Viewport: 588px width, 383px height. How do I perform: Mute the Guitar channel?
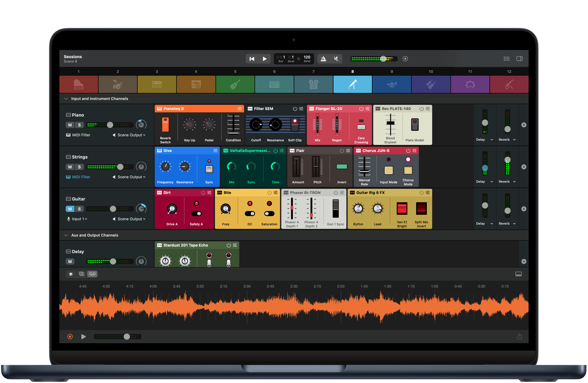coord(70,209)
